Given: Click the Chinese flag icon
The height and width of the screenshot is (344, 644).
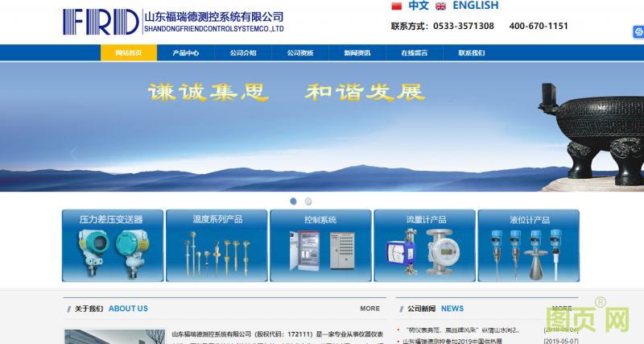Looking at the screenshot, I should point(396,6).
